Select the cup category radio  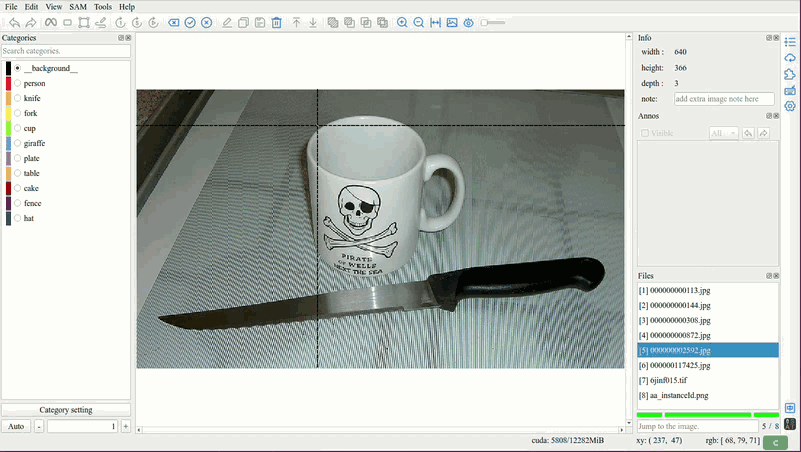coord(17,128)
